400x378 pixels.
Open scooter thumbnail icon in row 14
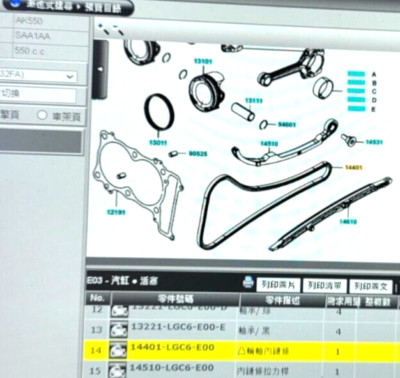tap(118, 351)
